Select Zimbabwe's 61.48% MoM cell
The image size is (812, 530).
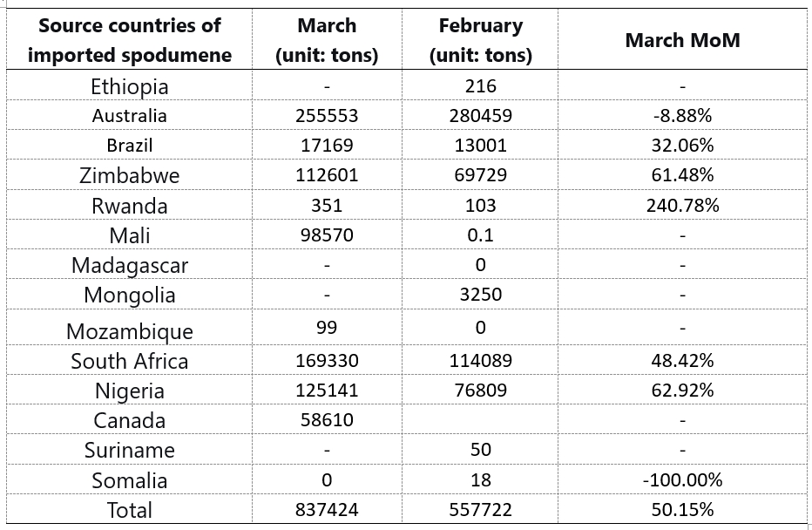682,175
